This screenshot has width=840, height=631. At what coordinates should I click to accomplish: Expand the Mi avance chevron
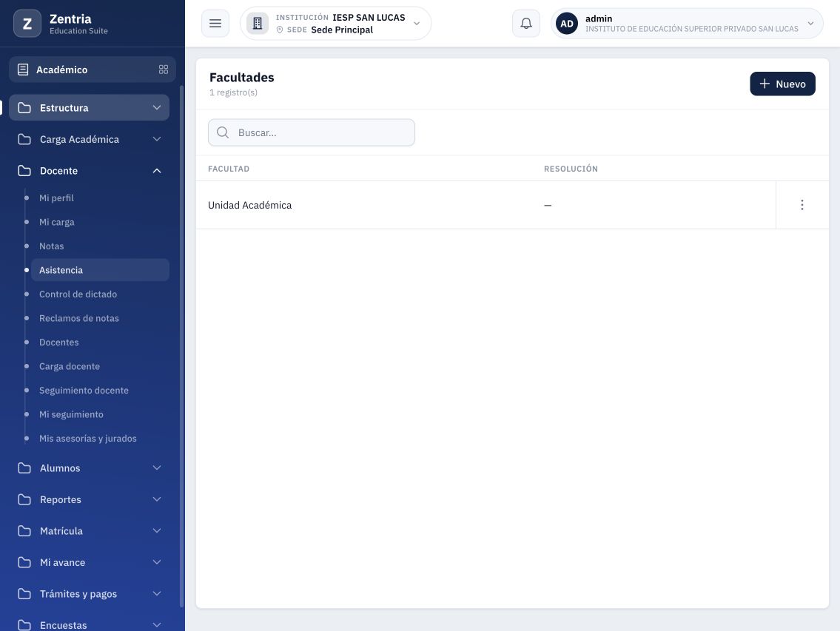click(x=157, y=562)
